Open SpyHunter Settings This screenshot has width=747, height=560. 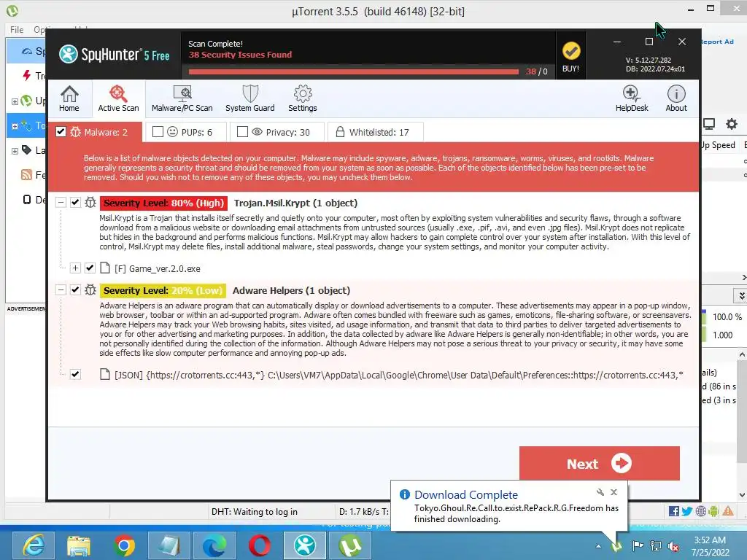click(x=303, y=98)
